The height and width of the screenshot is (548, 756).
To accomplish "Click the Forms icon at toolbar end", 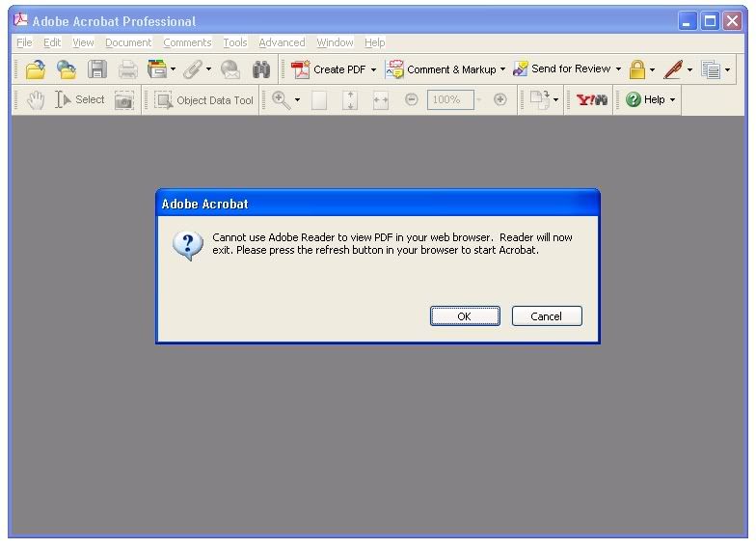I will click(x=711, y=69).
